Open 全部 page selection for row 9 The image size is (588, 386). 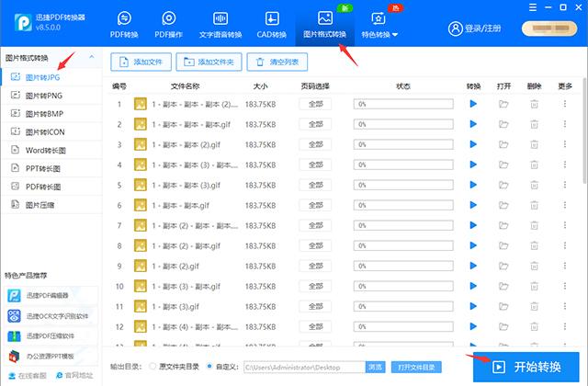pos(315,266)
